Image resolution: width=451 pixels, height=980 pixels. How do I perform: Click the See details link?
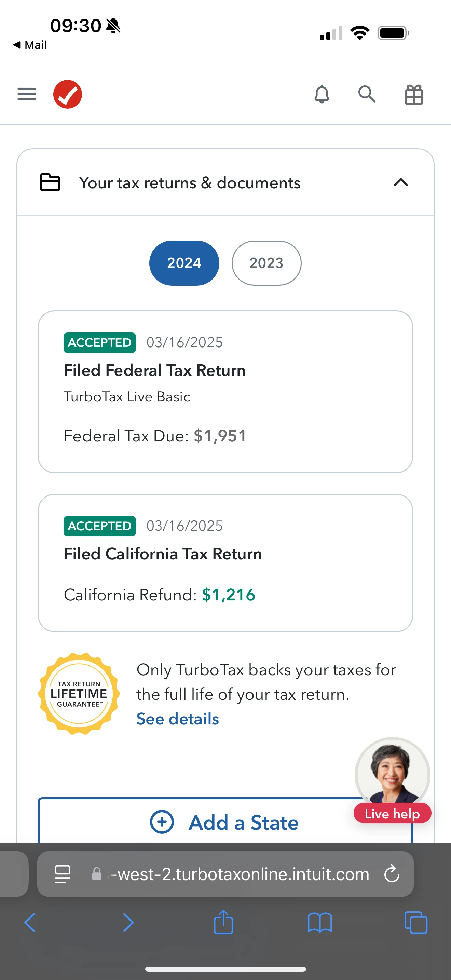[x=178, y=719]
